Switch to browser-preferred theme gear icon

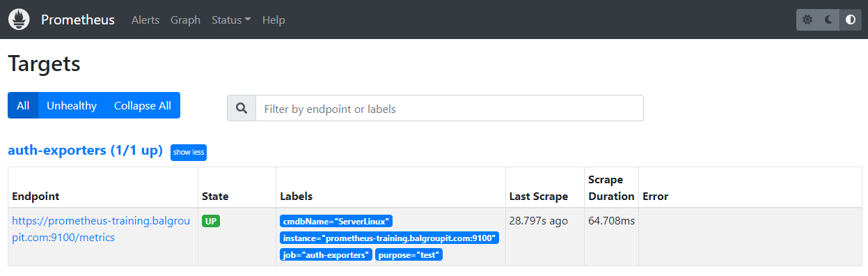pyautogui.click(x=807, y=20)
